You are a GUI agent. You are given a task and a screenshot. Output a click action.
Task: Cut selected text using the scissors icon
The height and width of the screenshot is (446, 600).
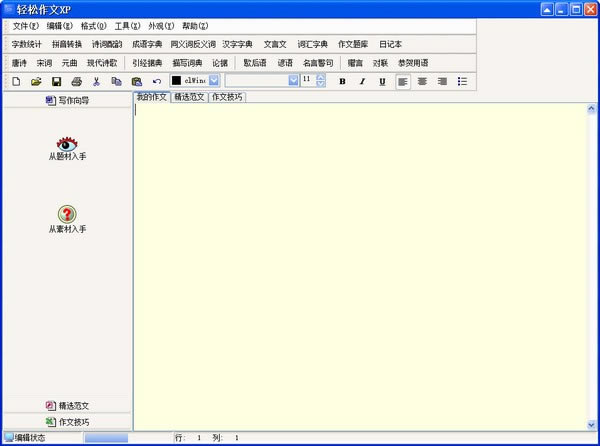[96, 81]
